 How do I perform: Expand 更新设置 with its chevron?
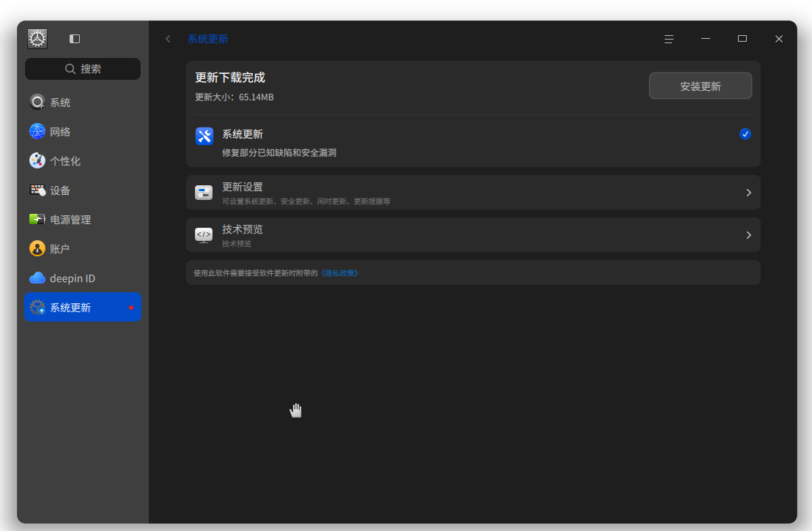click(x=749, y=193)
